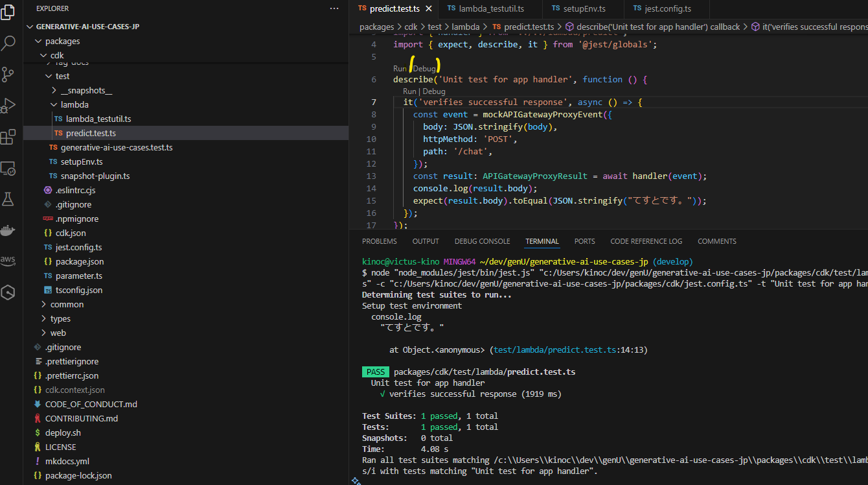Collapse the packages folder
This screenshot has height=485, width=868.
coord(38,41)
